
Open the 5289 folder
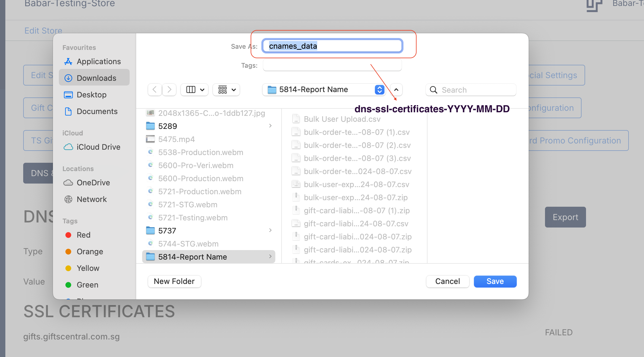click(x=208, y=126)
